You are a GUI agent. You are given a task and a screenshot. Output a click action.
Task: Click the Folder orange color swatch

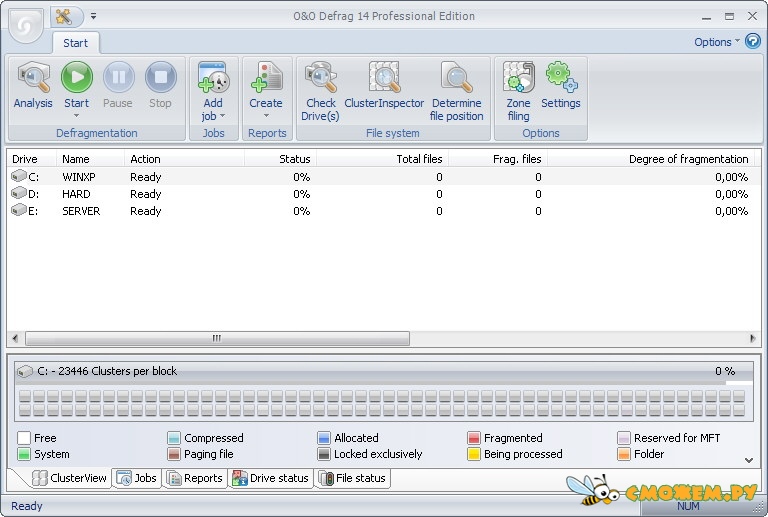point(624,454)
